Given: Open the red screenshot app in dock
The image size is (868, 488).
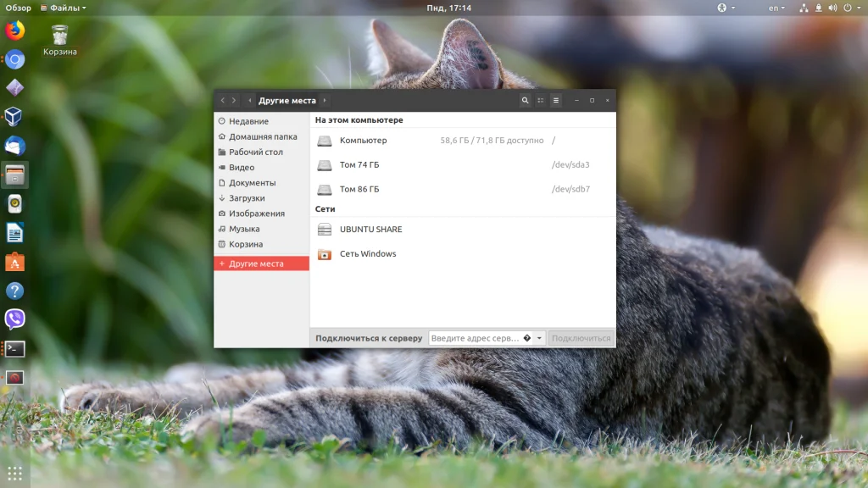Looking at the screenshot, I should (x=15, y=378).
